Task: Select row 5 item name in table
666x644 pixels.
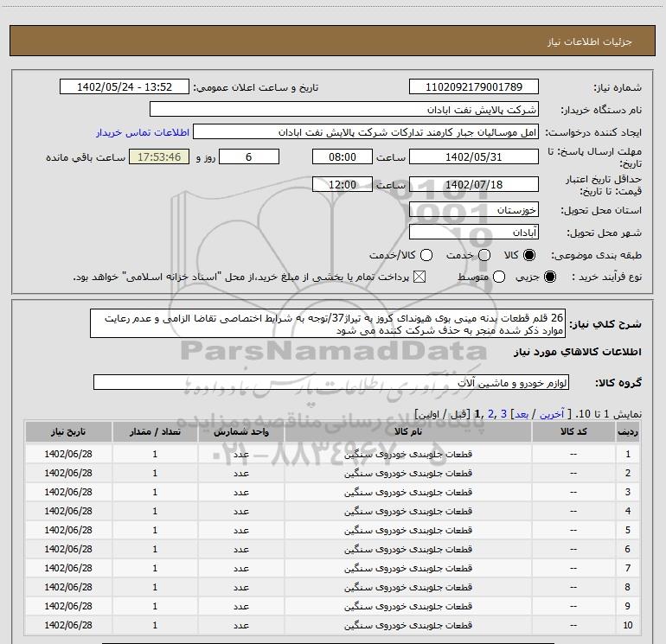Action: click(415, 530)
